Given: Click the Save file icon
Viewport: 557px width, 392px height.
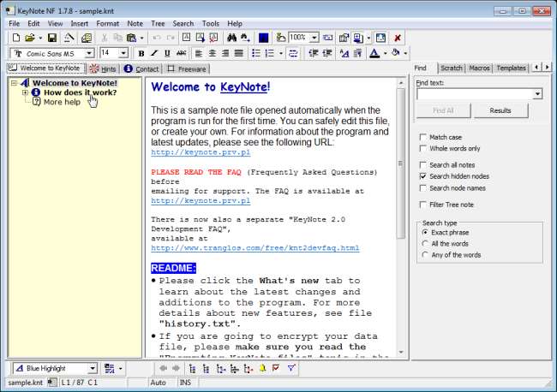Looking at the screenshot, I should 52,38.
